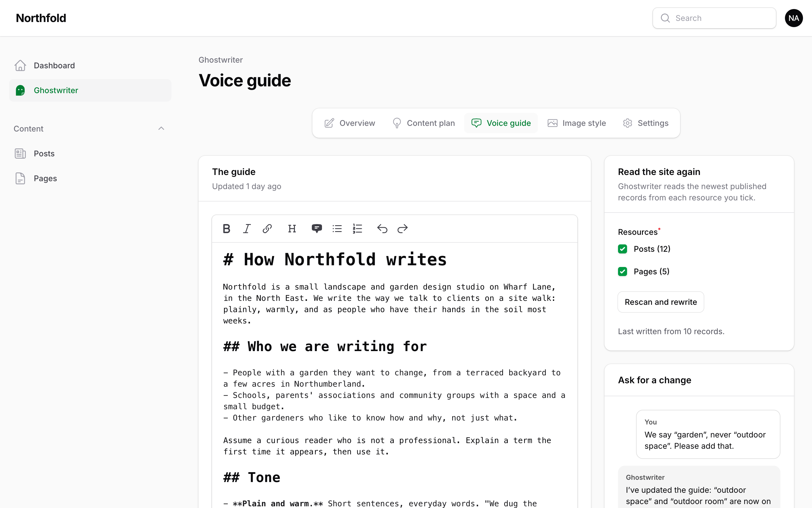Viewport: 812px width, 508px height.
Task: Apply heading style with the H icon
Action: click(292, 229)
